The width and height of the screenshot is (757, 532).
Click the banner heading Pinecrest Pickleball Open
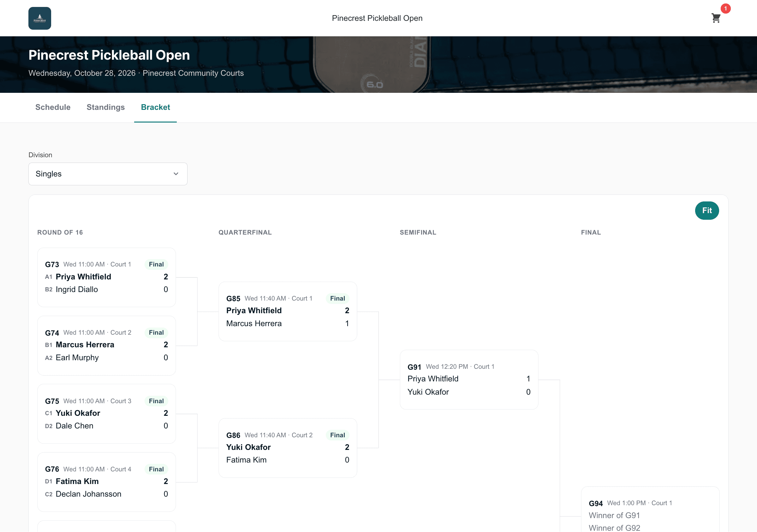coord(109,55)
